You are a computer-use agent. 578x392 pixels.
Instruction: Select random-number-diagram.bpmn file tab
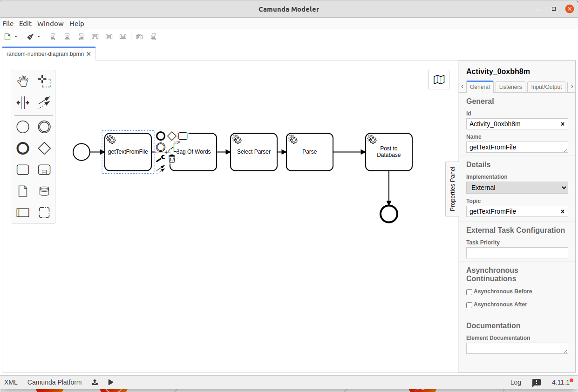point(45,54)
